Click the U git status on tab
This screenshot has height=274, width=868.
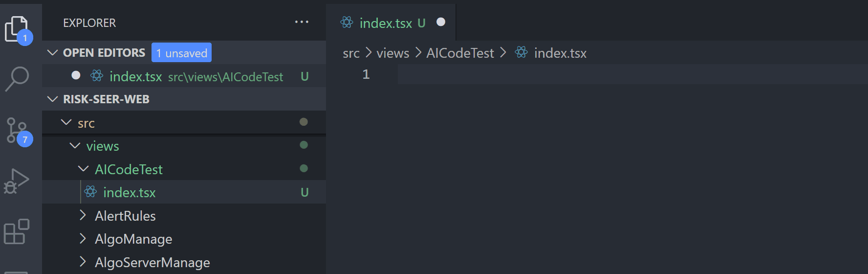pyautogui.click(x=421, y=23)
